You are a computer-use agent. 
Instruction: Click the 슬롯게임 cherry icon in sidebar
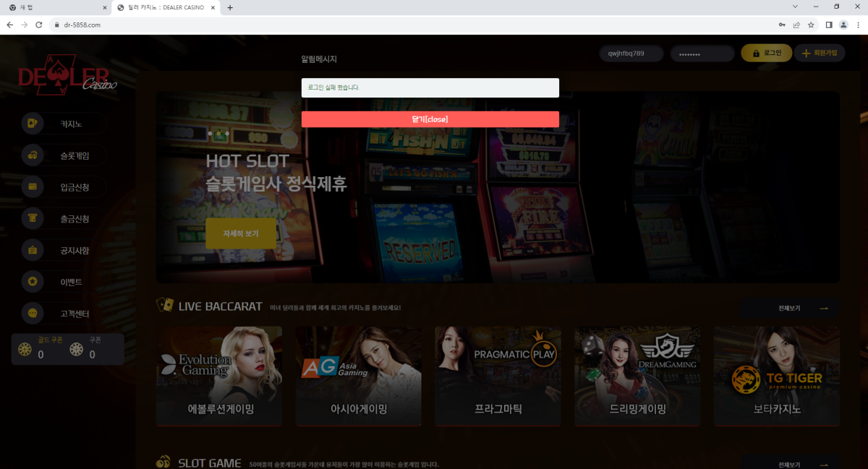click(33, 155)
